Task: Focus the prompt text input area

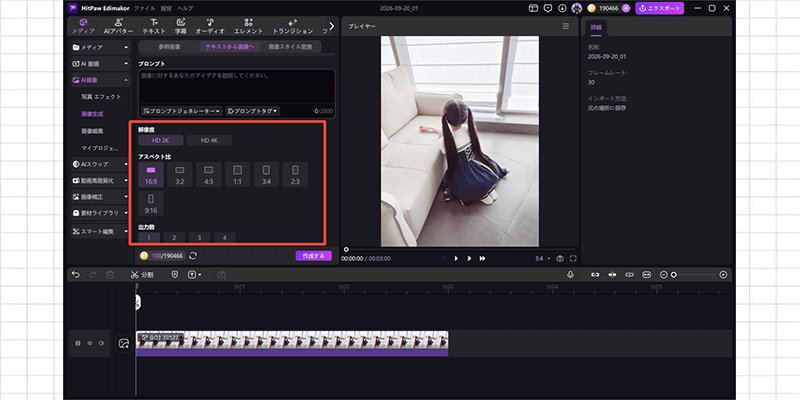Action: [x=237, y=87]
